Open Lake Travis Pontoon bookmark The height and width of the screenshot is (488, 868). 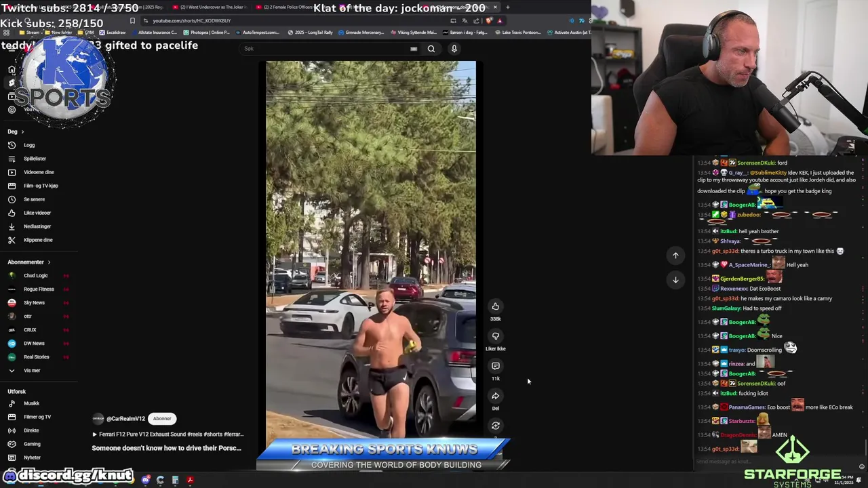tap(517, 33)
